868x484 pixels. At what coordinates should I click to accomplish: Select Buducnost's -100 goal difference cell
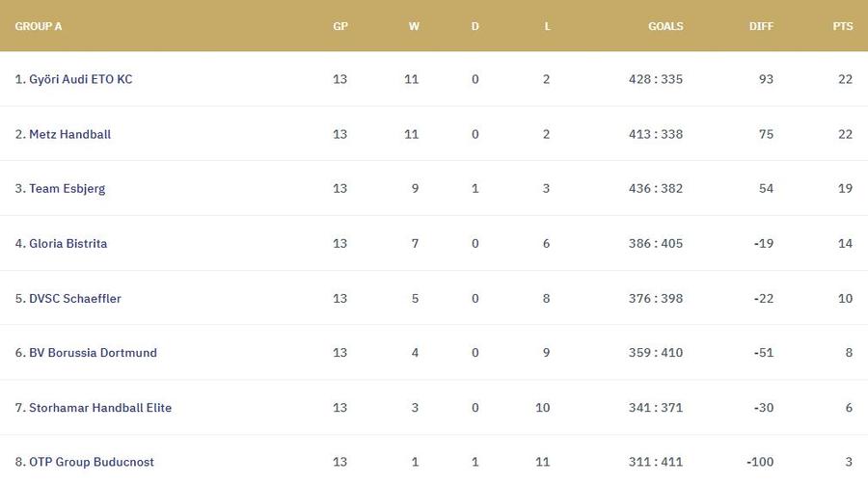pyautogui.click(x=760, y=462)
